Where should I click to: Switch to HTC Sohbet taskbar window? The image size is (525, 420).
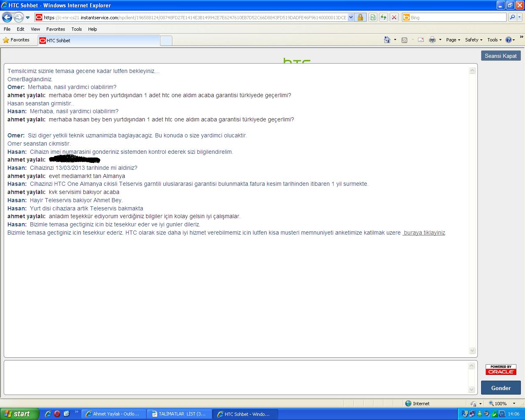coord(245,414)
